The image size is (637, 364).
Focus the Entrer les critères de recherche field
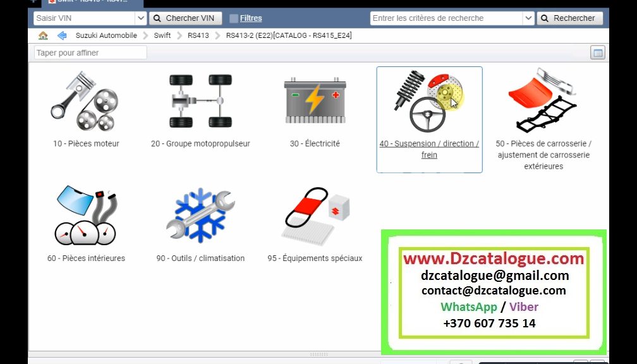446,18
